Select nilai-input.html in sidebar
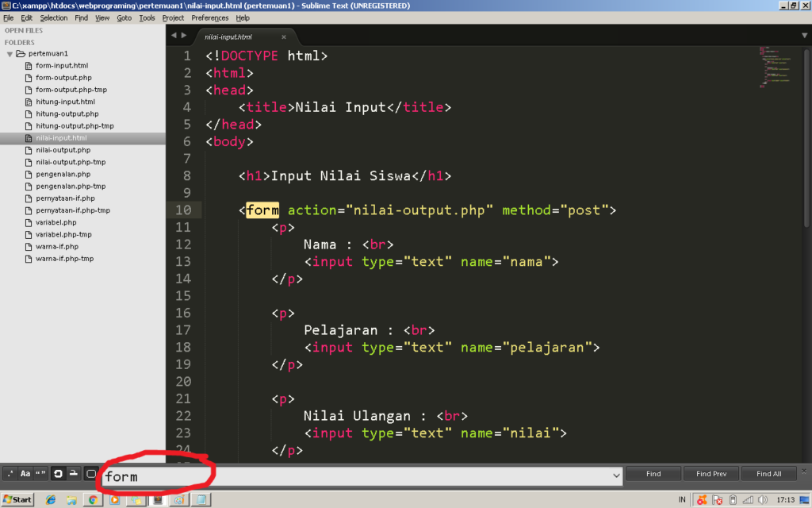Viewport: 812px width, 508px height. click(61, 138)
